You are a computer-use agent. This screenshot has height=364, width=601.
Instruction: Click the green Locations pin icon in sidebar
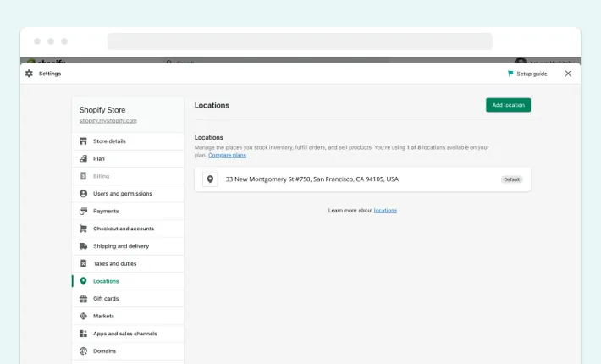(83, 281)
